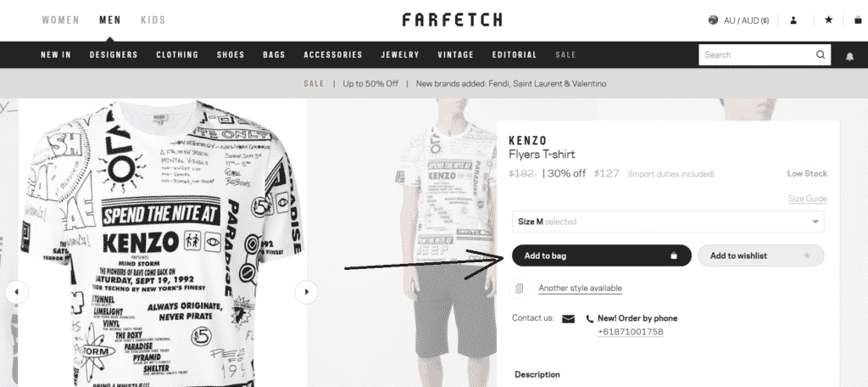Image resolution: width=868 pixels, height=387 pixels.
Task: Expand the Size M dropdown
Action: (x=668, y=222)
